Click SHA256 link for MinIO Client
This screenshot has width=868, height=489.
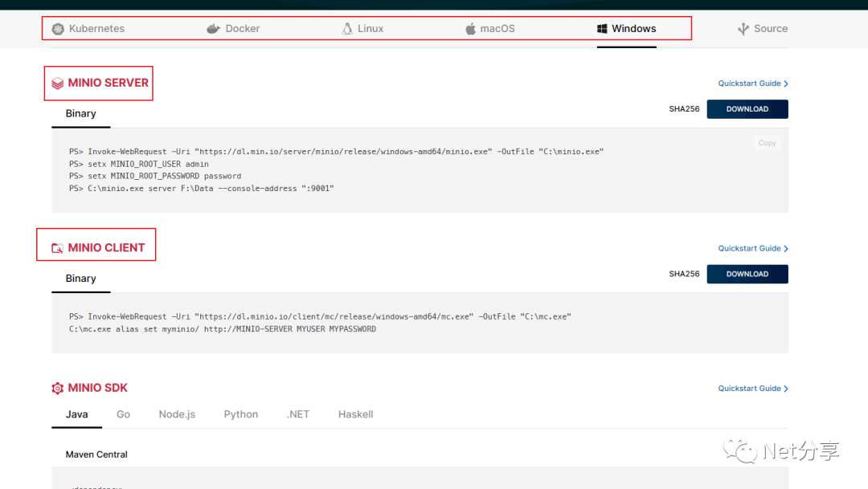[684, 274]
